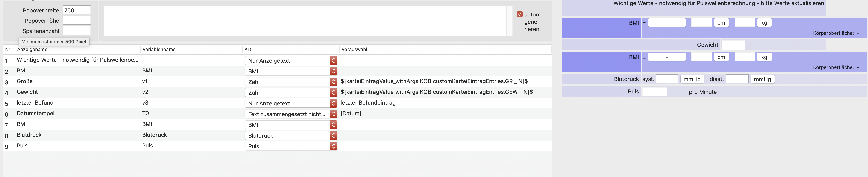This screenshot has width=868, height=177.
Task: Open Art dropdown for Größe row
Action: click(291, 82)
